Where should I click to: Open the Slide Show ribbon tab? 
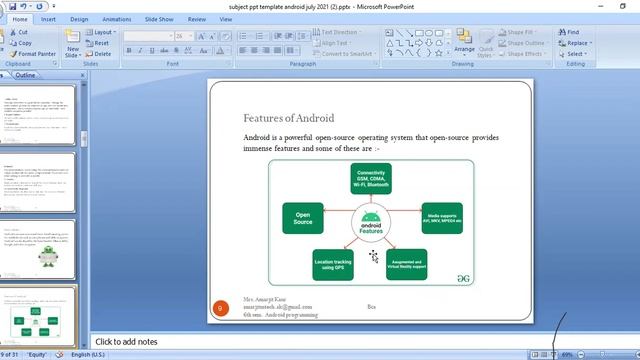[x=159, y=19]
